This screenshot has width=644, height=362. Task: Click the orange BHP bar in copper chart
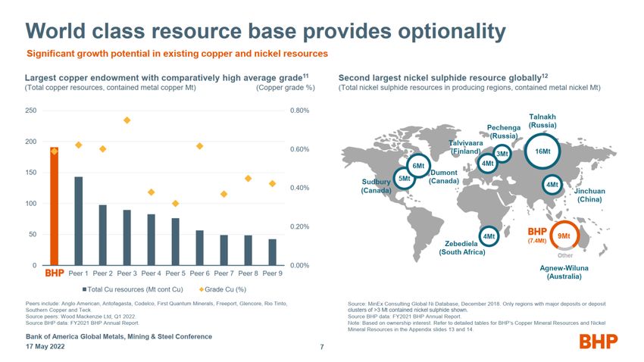pyautogui.click(x=55, y=206)
